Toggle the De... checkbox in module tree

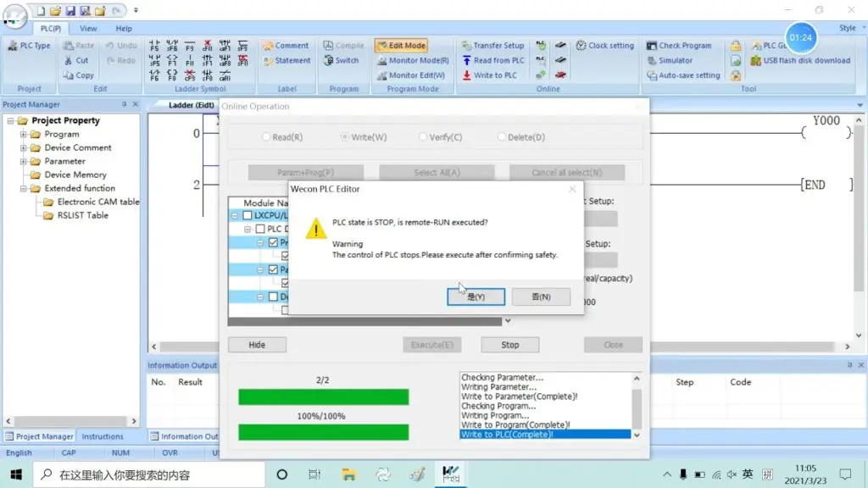[273, 297]
